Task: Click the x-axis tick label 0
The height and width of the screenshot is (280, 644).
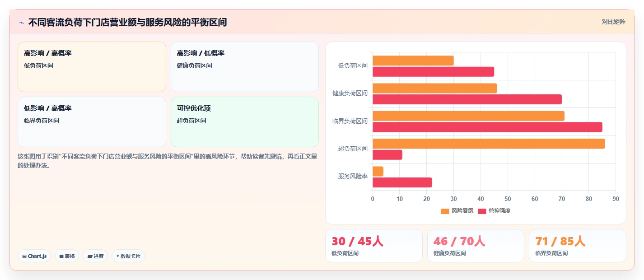Action: point(373,199)
